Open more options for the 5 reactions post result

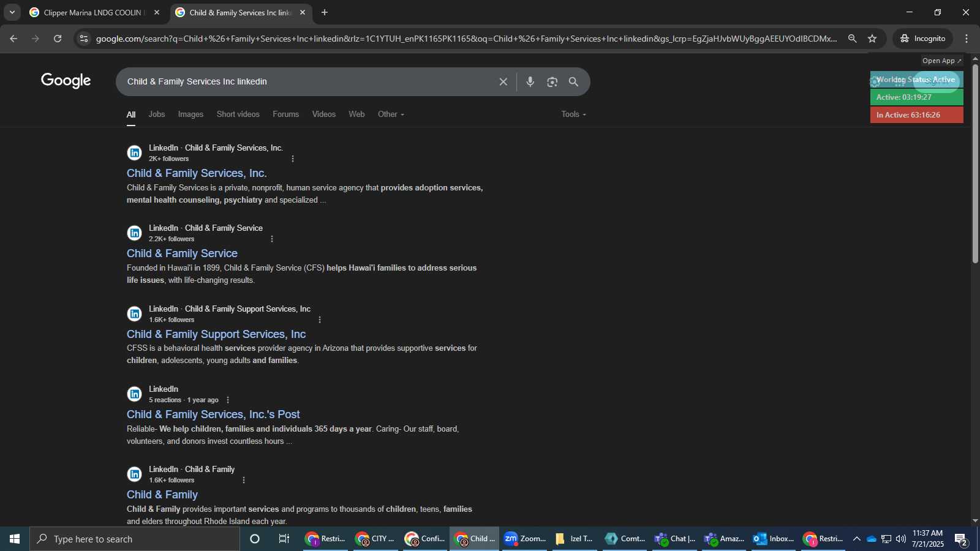point(228,400)
